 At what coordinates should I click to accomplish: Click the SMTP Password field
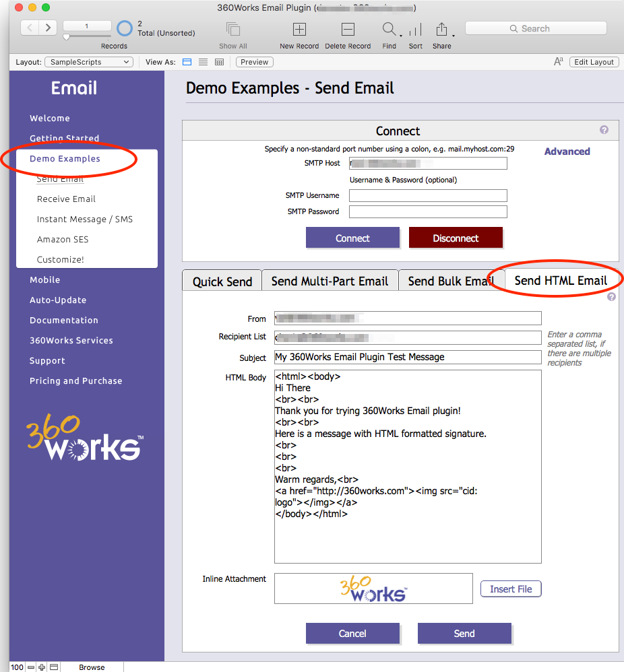[x=428, y=211]
